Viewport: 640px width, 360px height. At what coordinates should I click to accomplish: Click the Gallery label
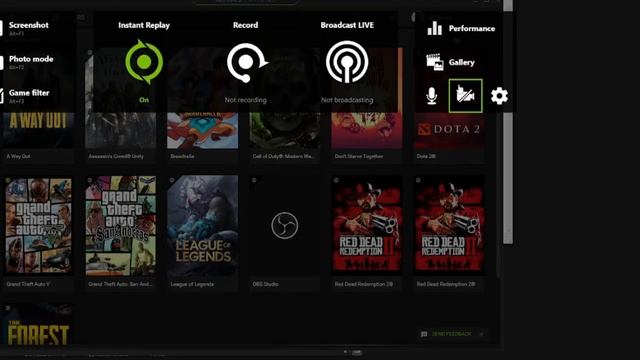[462, 62]
